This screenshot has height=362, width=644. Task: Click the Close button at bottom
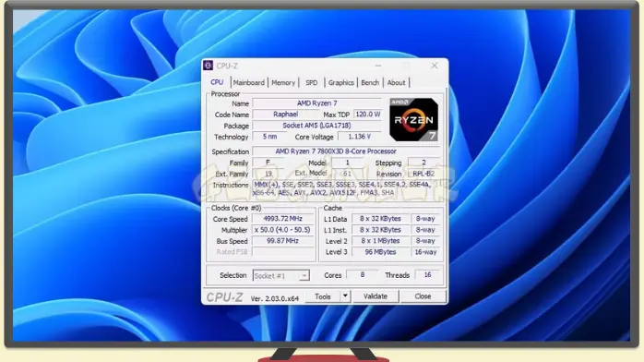[423, 296]
